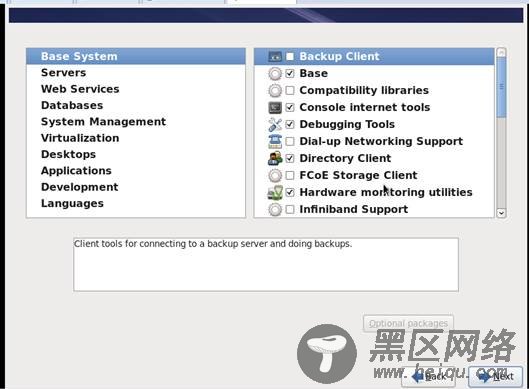Uncheck the Console internet tools checkbox
Image resolution: width=529 pixels, height=389 pixels.
tap(290, 107)
